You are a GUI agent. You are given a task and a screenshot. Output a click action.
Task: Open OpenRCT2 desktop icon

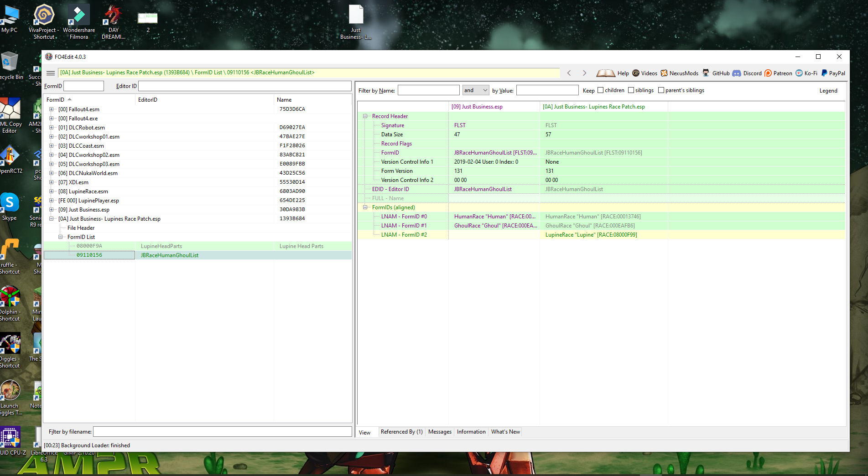coord(10,160)
